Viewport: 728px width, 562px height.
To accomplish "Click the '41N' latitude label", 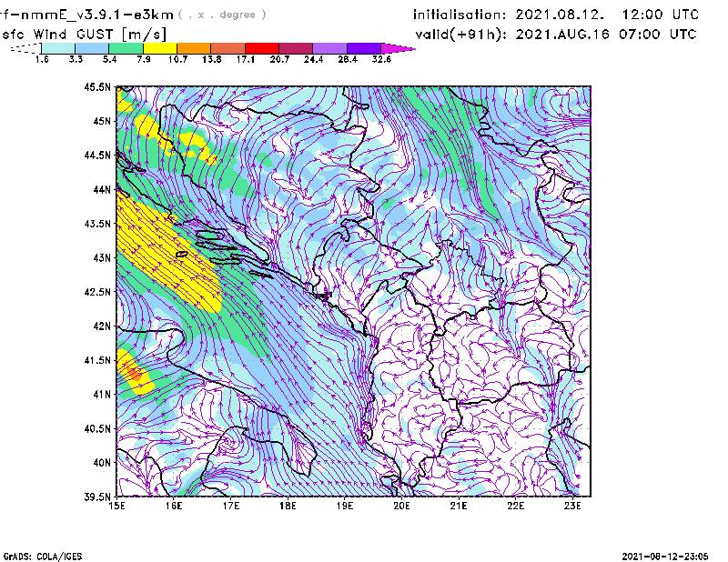I will (x=102, y=394).
